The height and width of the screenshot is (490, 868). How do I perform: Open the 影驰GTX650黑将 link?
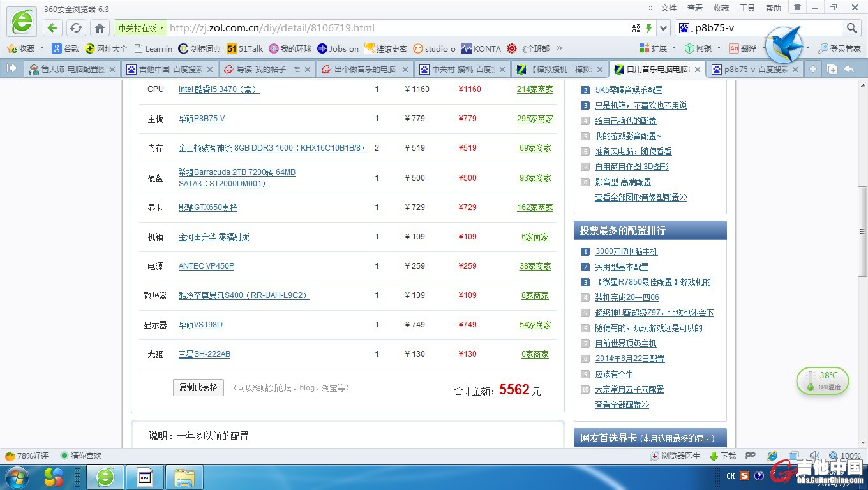pos(208,207)
